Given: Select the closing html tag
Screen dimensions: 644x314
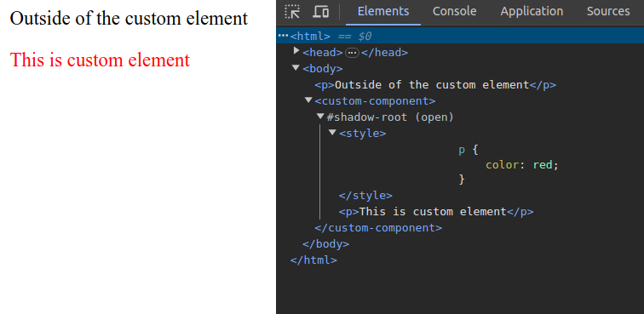Looking at the screenshot, I should click(313, 260).
